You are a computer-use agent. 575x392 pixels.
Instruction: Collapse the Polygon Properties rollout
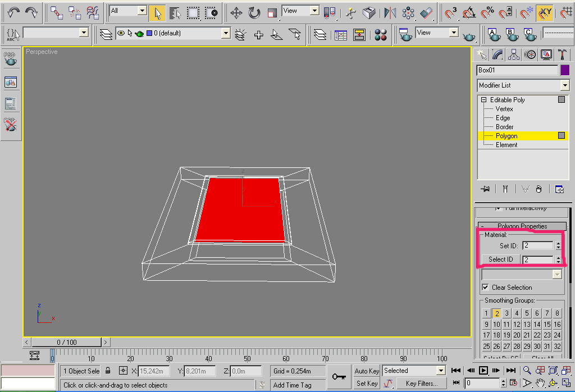(522, 226)
